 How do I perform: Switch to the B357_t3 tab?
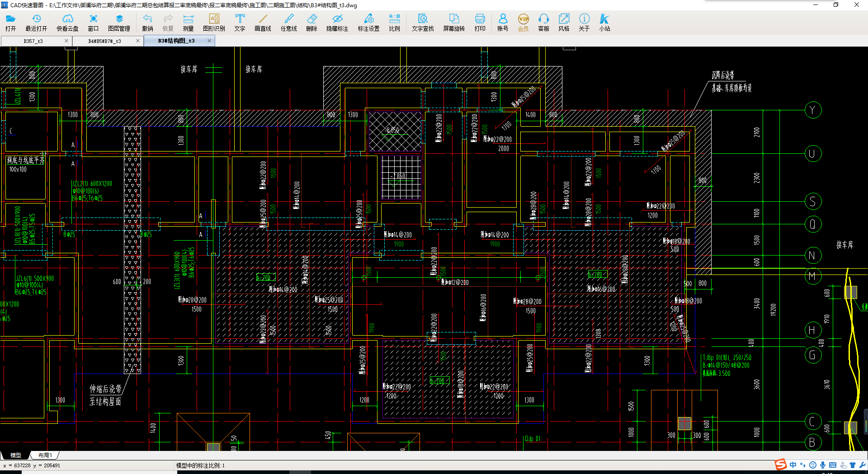pos(33,41)
